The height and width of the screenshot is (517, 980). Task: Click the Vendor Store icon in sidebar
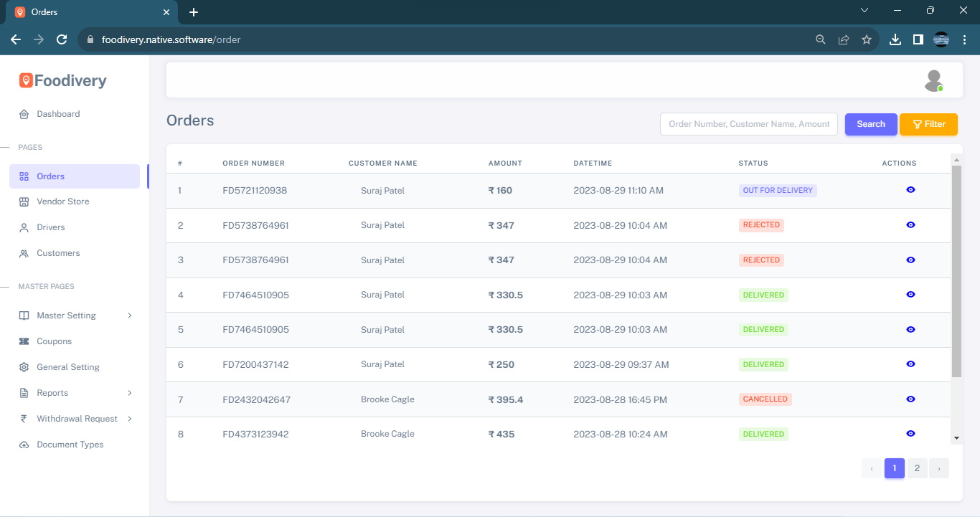click(24, 201)
